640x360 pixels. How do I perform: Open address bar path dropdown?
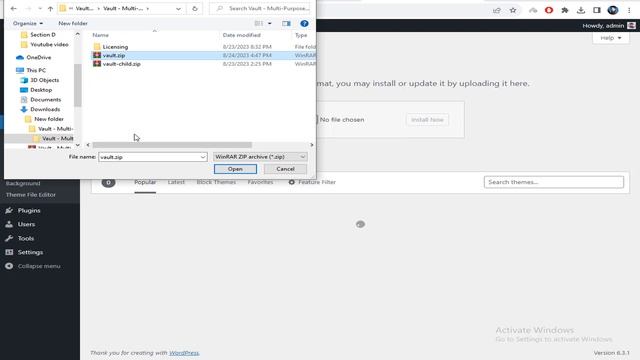pyautogui.click(x=178, y=9)
